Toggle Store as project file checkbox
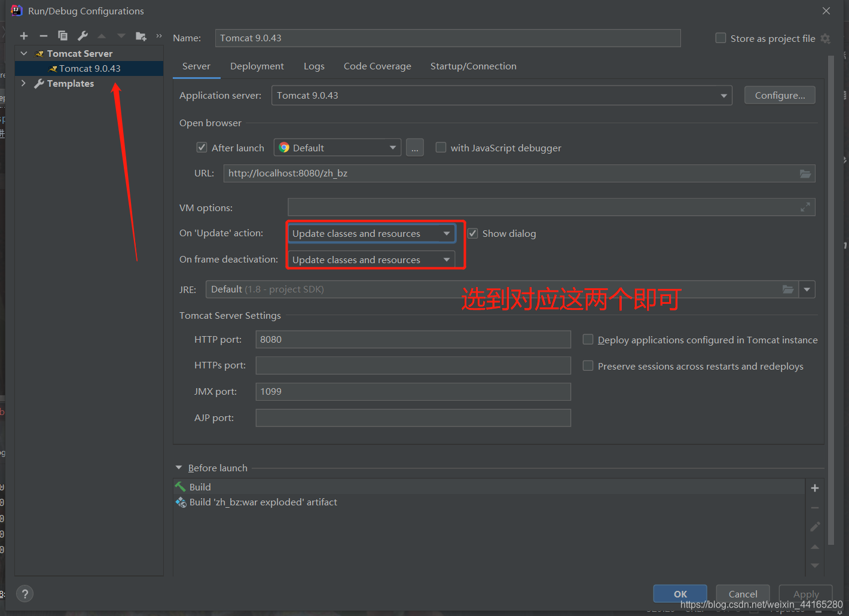Viewport: 849px width, 616px height. coord(720,38)
